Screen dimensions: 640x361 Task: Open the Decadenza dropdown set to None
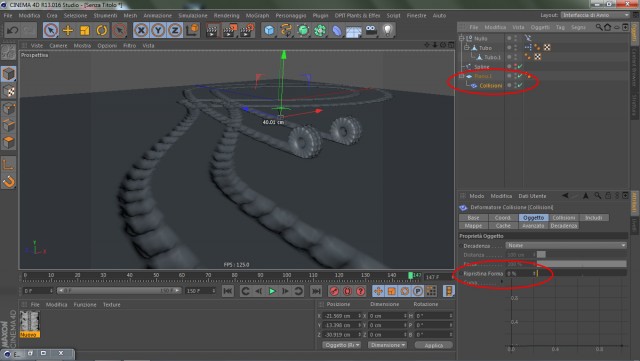point(566,245)
